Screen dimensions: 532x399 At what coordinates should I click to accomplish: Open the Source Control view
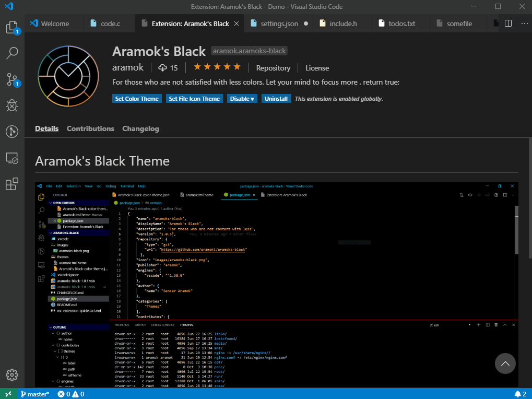click(x=12, y=79)
